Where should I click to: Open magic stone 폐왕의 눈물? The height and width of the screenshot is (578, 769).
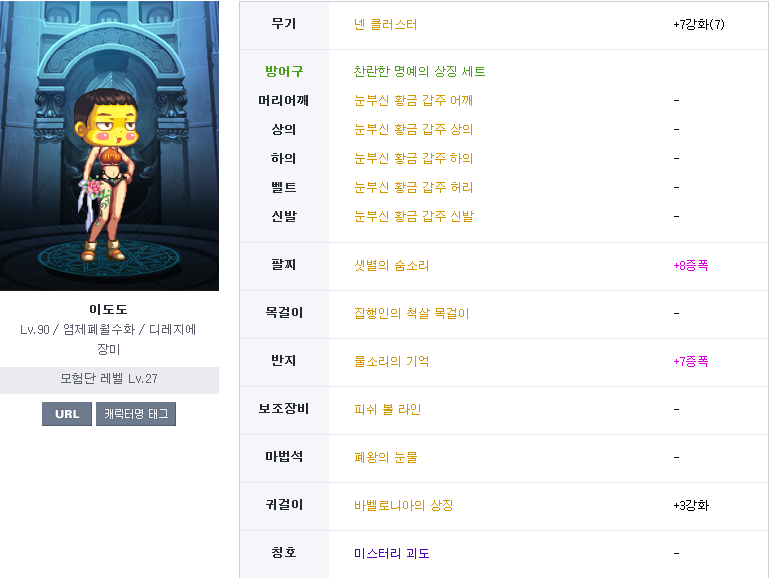[x=385, y=457]
